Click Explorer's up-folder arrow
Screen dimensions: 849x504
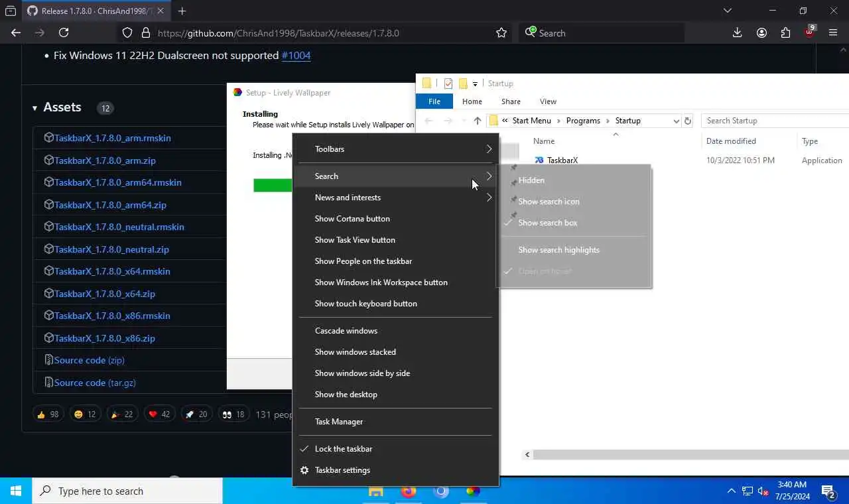coord(478,121)
